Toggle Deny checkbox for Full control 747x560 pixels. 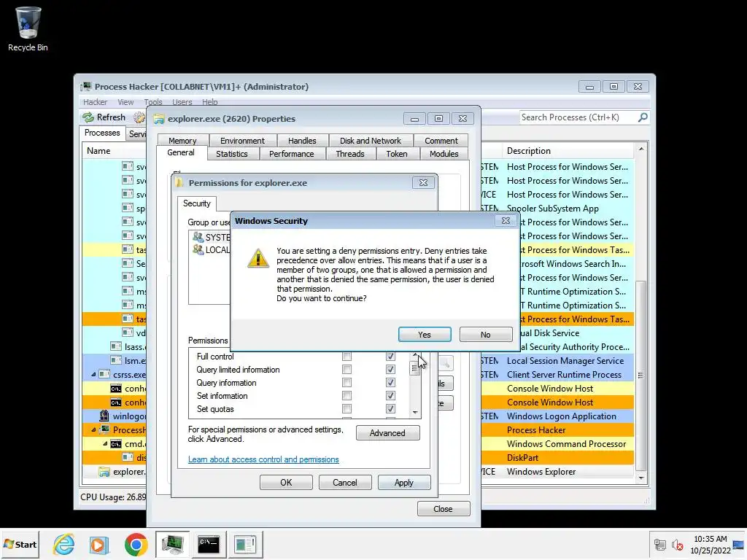tap(390, 356)
